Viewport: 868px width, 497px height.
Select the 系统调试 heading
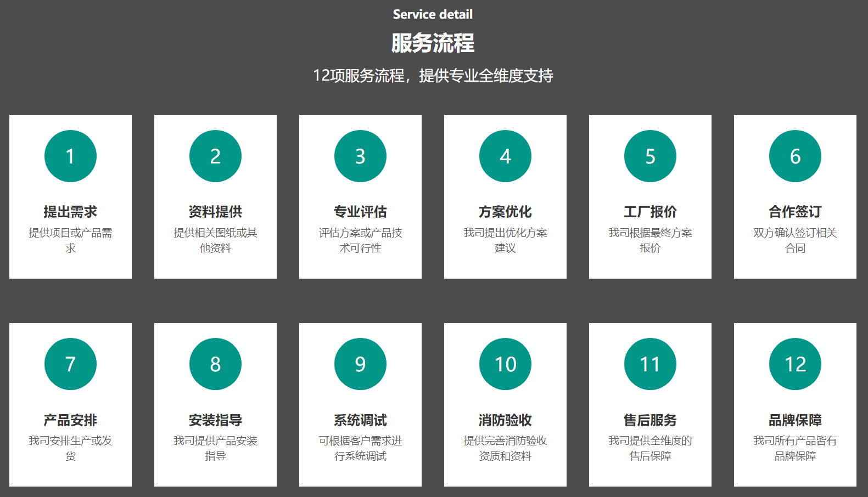click(x=360, y=420)
